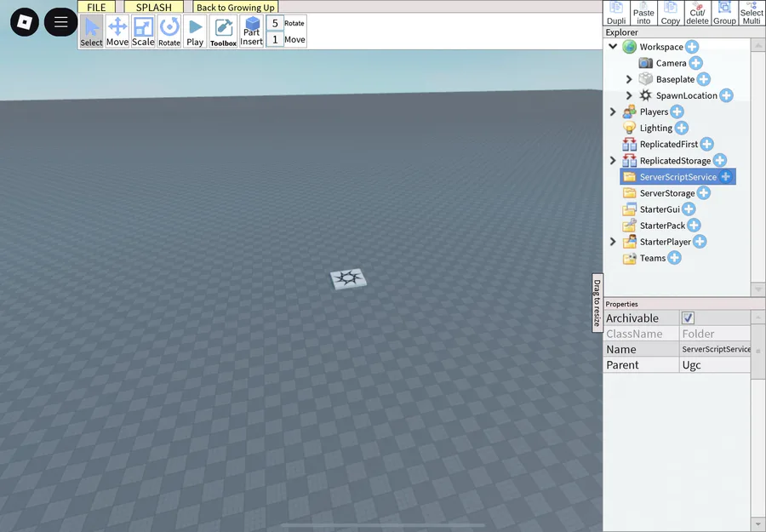Activate the Move tool

(117, 31)
